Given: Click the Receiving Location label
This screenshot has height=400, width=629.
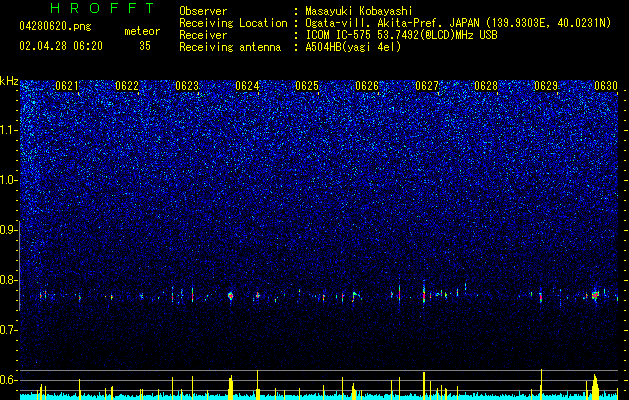Looking at the screenshot, I should click(x=233, y=23).
